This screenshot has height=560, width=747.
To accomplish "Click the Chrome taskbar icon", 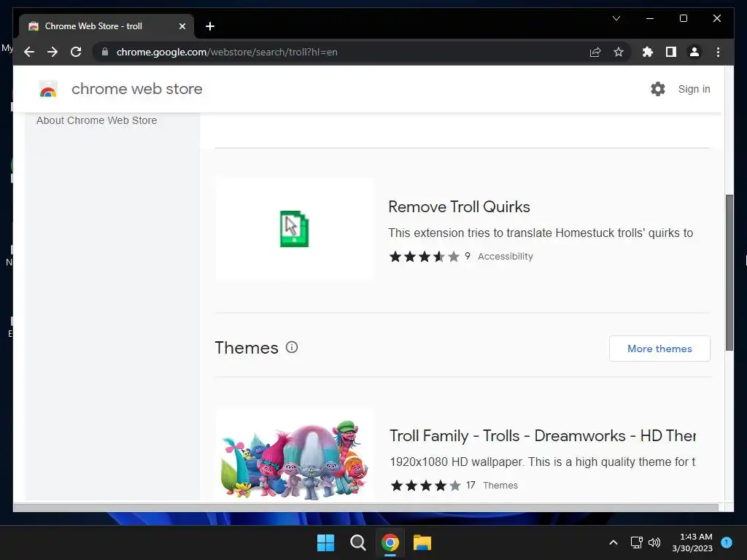I will (x=390, y=542).
